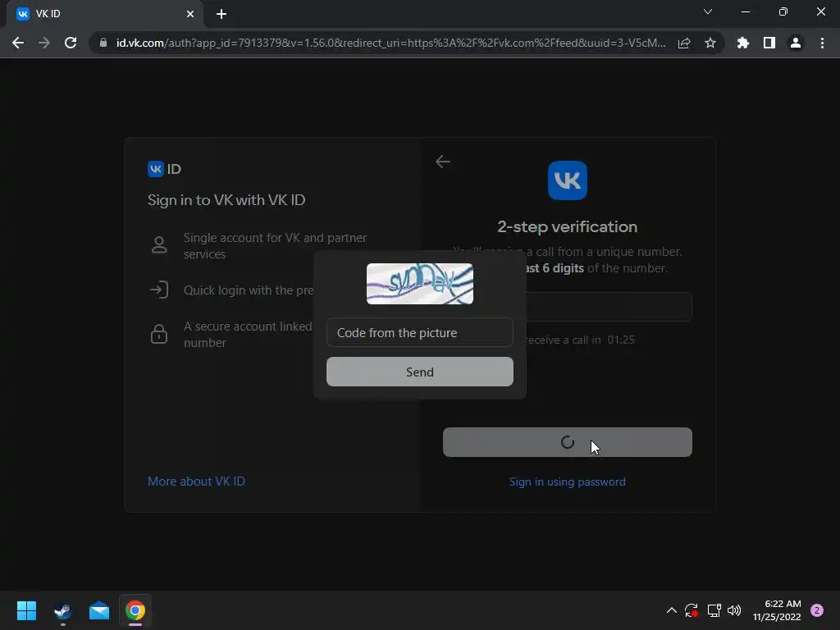This screenshot has height=630, width=840.
Task: Open the volume speaker tray icon
Action: [734, 610]
